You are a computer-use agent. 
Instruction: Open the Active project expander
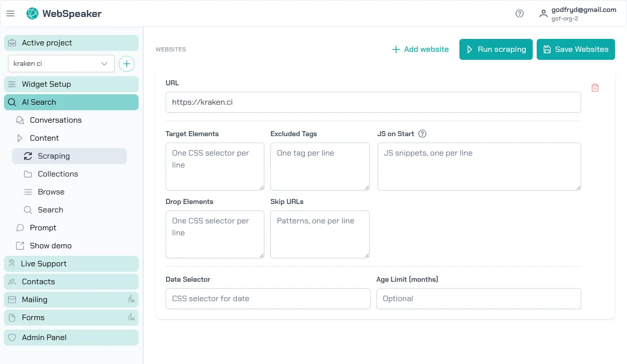point(71,42)
